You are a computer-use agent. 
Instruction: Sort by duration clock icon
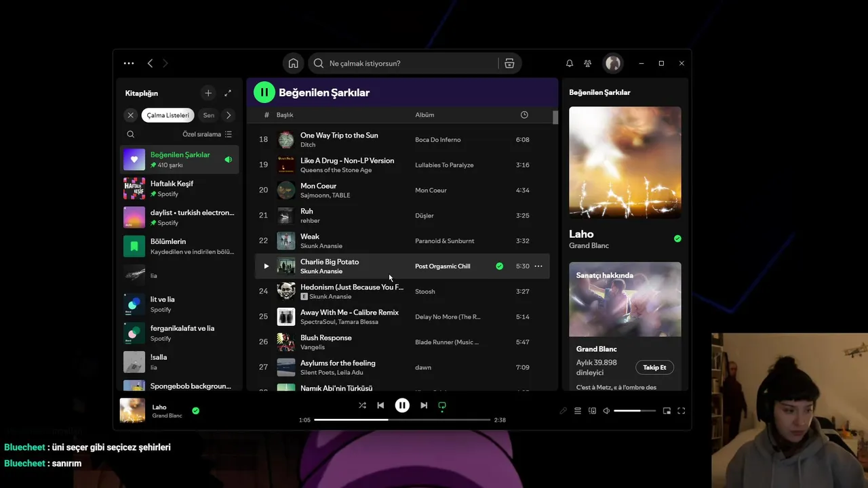(524, 115)
